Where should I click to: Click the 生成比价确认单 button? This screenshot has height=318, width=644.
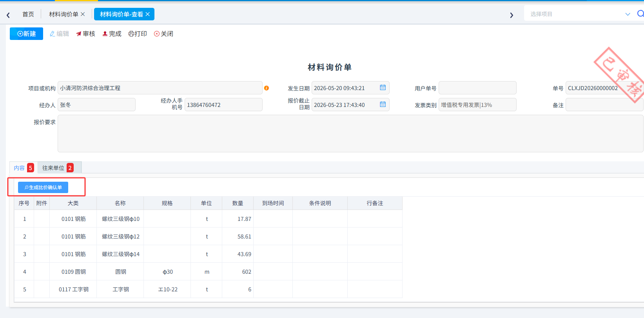click(x=43, y=188)
